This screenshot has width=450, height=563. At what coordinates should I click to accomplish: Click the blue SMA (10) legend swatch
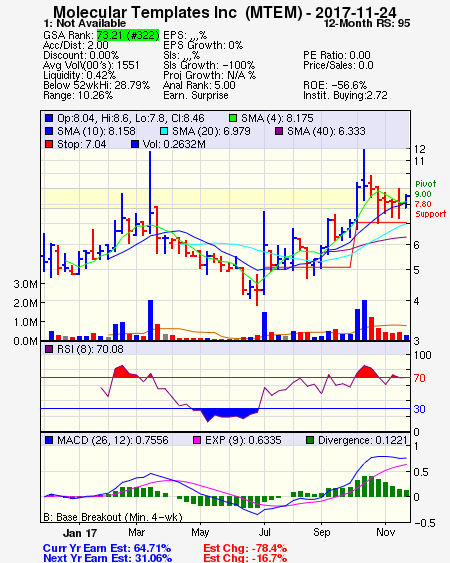(x=49, y=131)
